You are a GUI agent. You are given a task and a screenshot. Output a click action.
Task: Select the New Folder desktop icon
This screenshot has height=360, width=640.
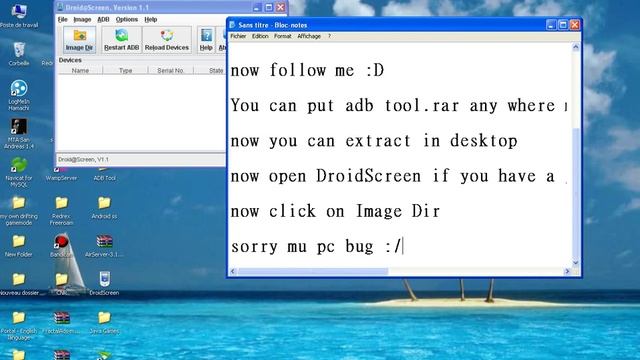(x=19, y=245)
